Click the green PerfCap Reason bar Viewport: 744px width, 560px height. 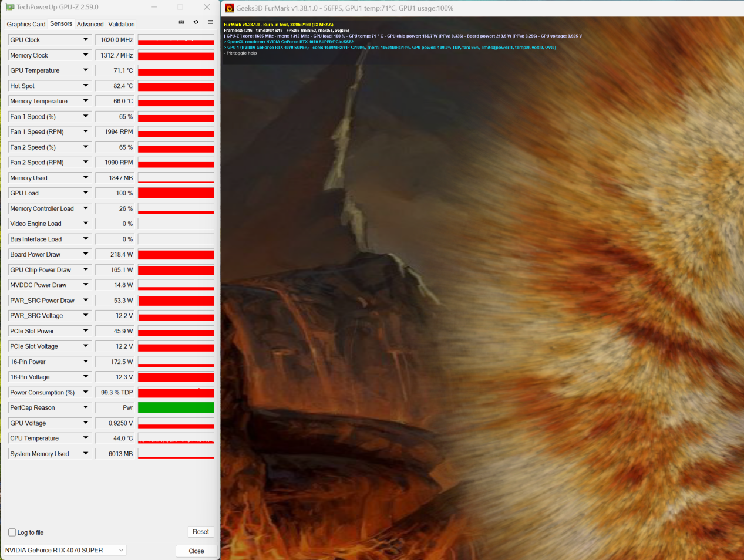(176, 407)
